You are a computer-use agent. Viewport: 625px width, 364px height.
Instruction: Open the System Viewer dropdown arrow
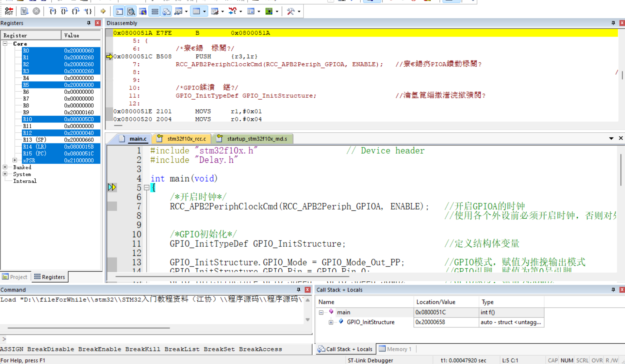tap(277, 11)
